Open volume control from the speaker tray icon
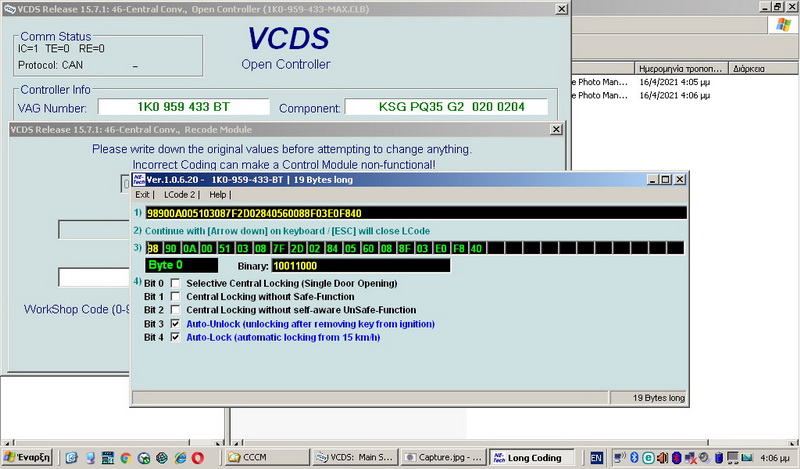 [x=662, y=458]
